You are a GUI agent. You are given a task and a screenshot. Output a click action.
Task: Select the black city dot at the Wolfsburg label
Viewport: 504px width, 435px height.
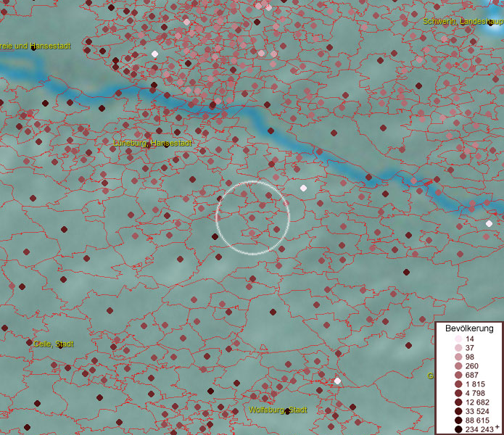point(288,412)
